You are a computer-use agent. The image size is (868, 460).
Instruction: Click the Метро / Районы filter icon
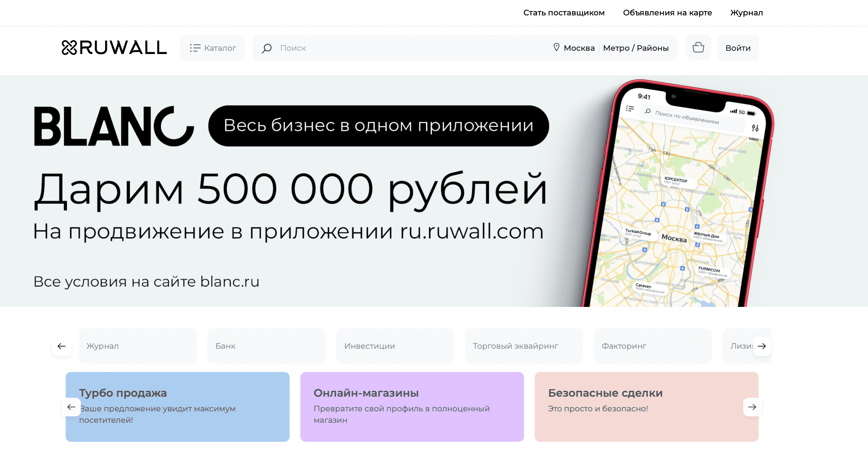[x=636, y=48]
